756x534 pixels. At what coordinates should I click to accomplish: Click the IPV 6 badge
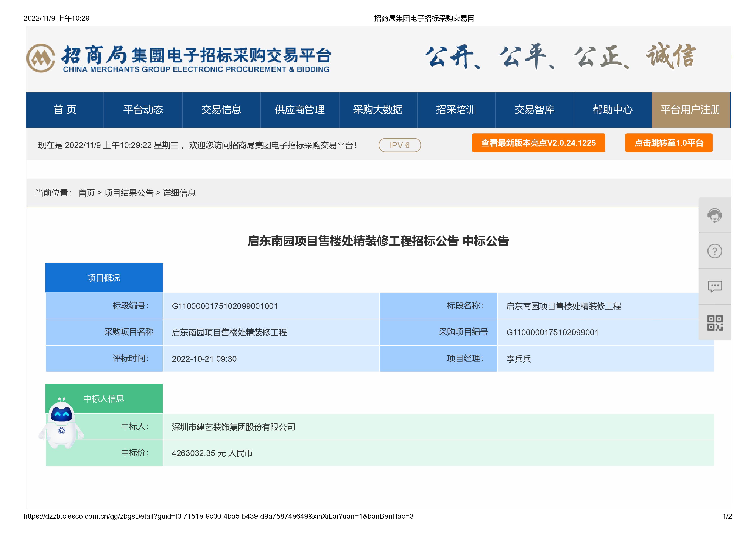[x=400, y=145]
